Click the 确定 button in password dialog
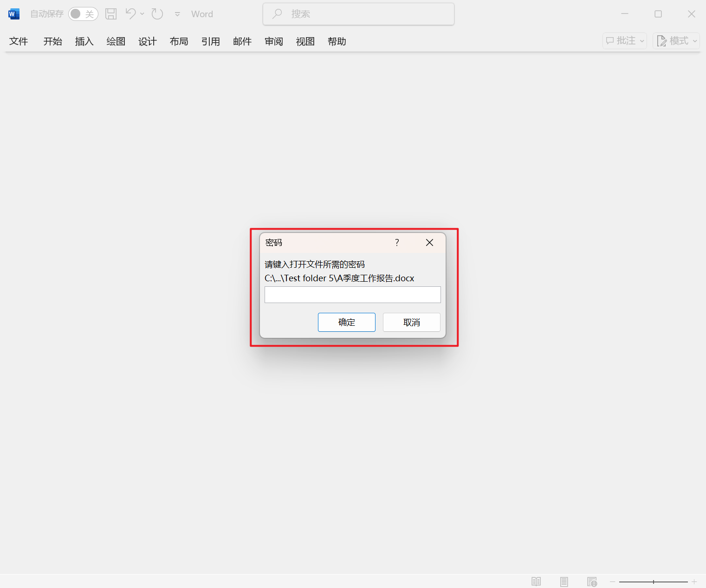This screenshot has width=706, height=588. coord(346,322)
